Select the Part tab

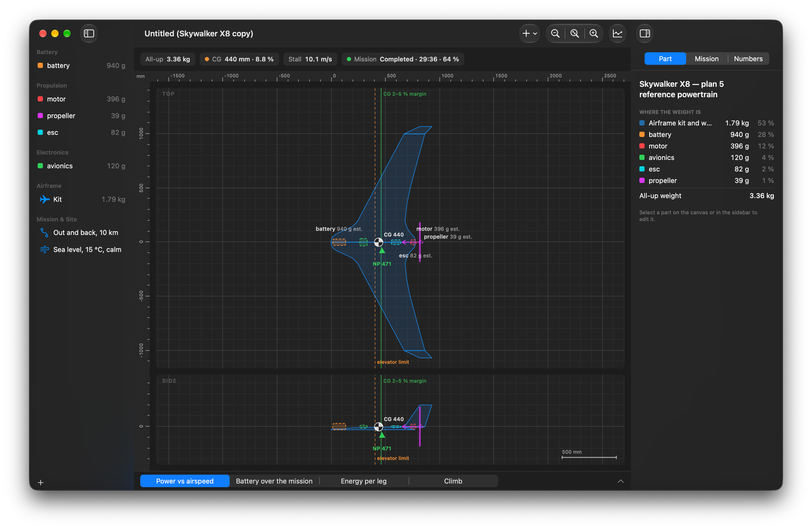pos(665,59)
